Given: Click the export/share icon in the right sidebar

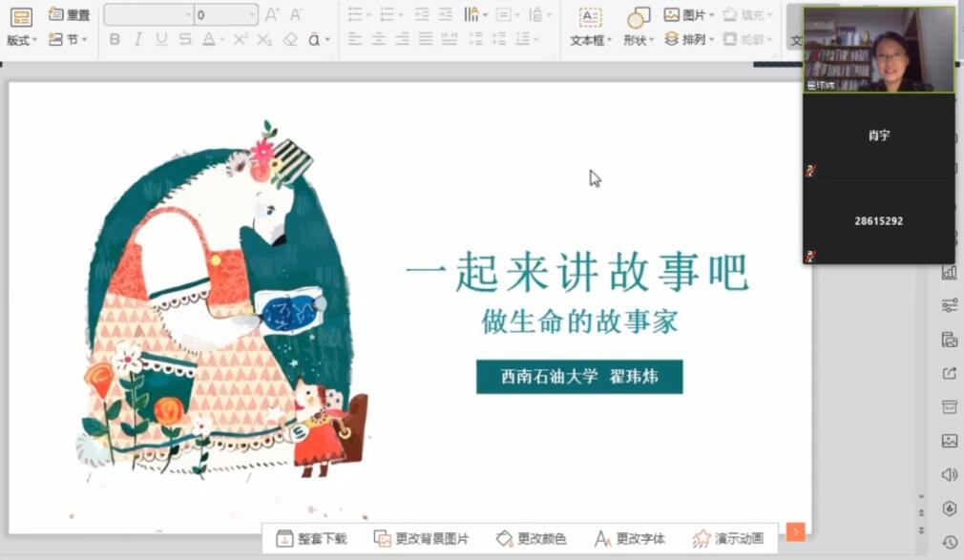Looking at the screenshot, I should (x=950, y=373).
